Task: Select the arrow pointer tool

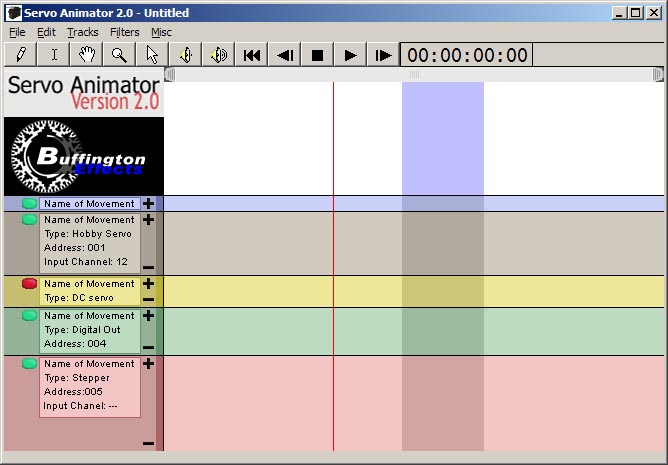Action: 152,55
